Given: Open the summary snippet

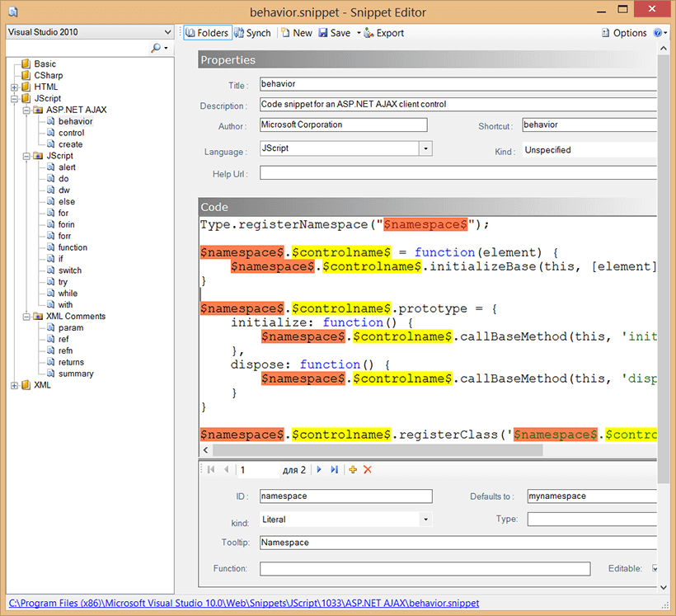Looking at the screenshot, I should 76,374.
